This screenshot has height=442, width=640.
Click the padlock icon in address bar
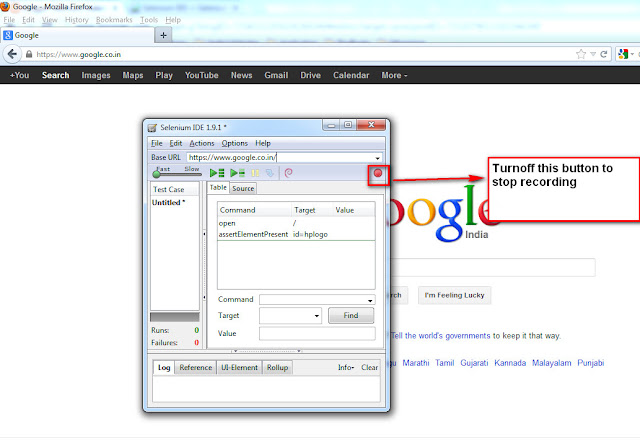click(29, 54)
